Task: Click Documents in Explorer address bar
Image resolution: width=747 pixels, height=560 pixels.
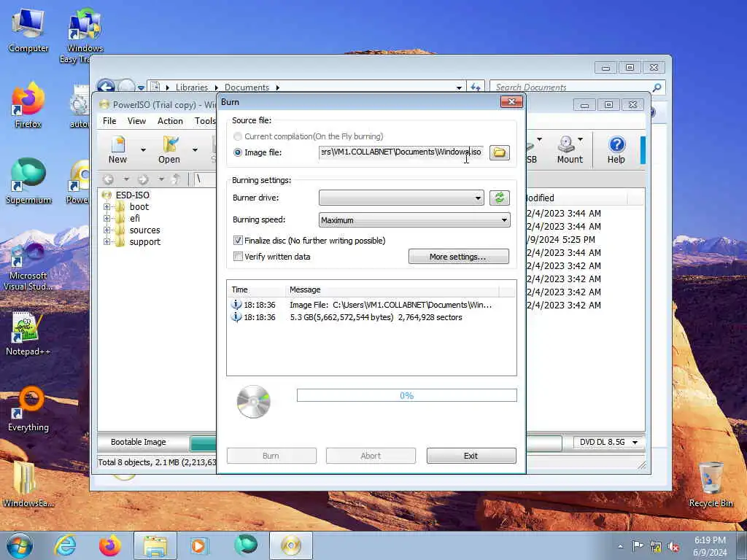Action: pos(247,87)
